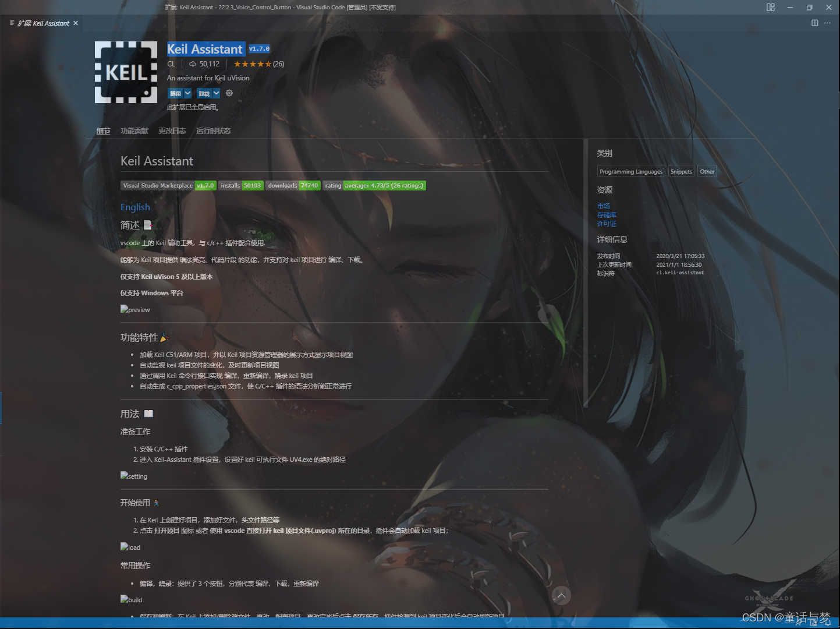
Task: Expand the dropdown arrow beside 卸载
Action: point(217,93)
